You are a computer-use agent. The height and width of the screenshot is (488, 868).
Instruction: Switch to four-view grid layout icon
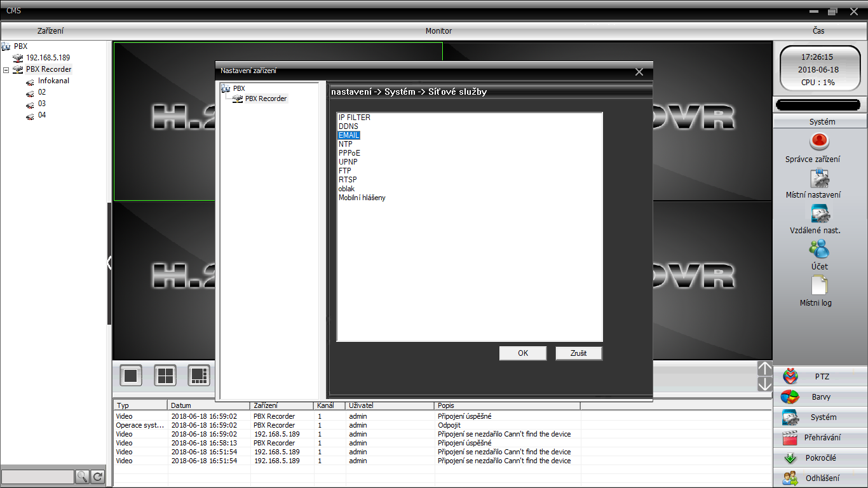pyautogui.click(x=165, y=376)
